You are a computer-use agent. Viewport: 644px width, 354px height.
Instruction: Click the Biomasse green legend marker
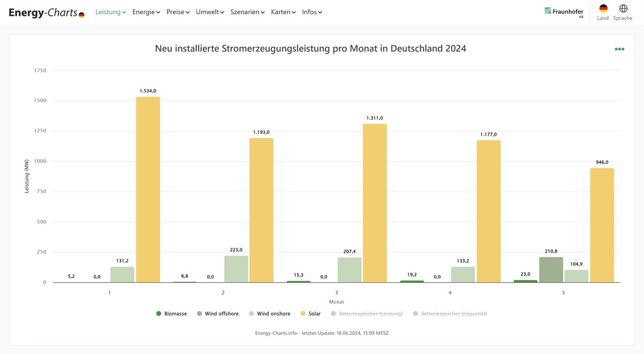(x=158, y=313)
